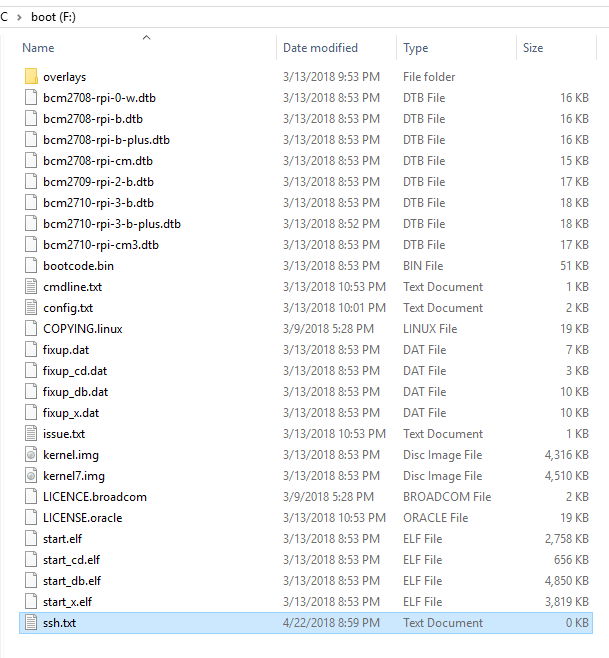Sort files by the Type column header
Screen dimensions: 609x658
point(416,48)
